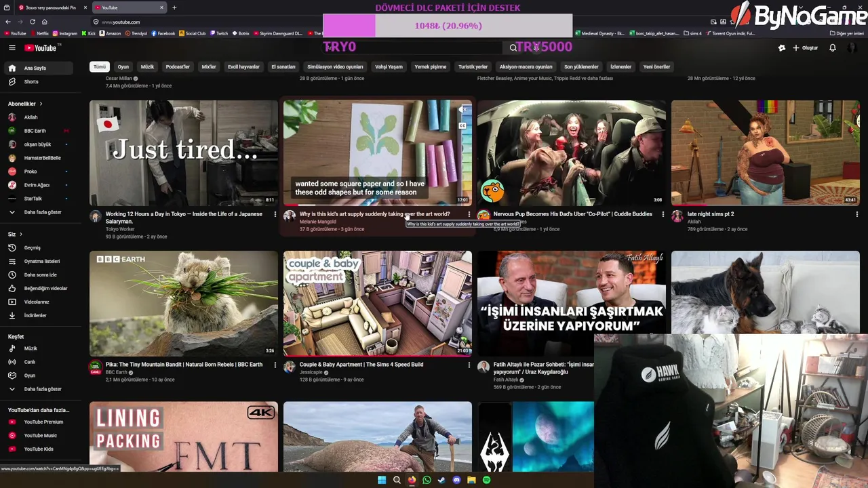Open the YouTube hamburger guide menu
This screenshot has width=868, height=488.
coord(12,47)
